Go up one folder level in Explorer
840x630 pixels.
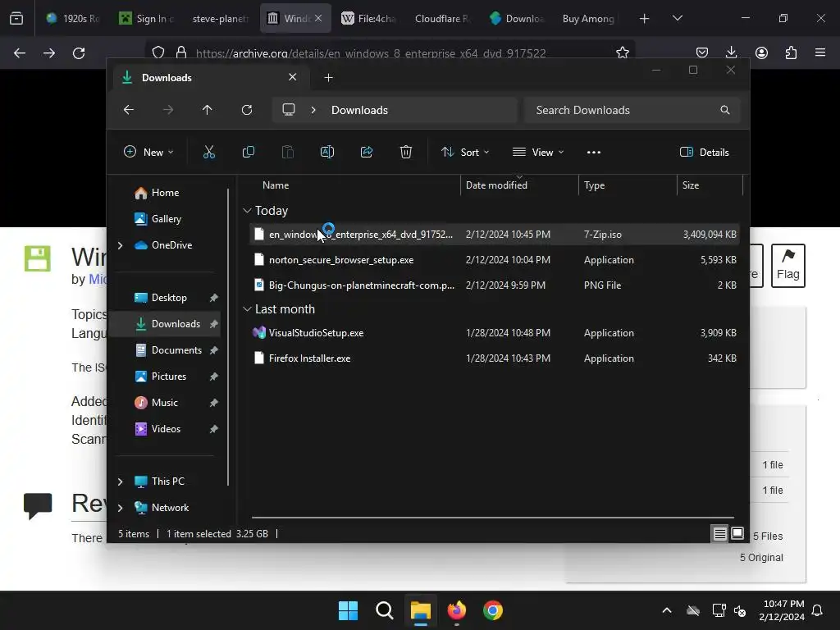[x=208, y=110]
